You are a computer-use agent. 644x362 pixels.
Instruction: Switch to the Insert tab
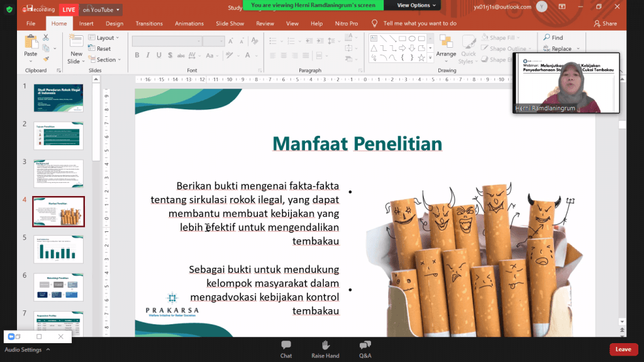pyautogui.click(x=86, y=23)
